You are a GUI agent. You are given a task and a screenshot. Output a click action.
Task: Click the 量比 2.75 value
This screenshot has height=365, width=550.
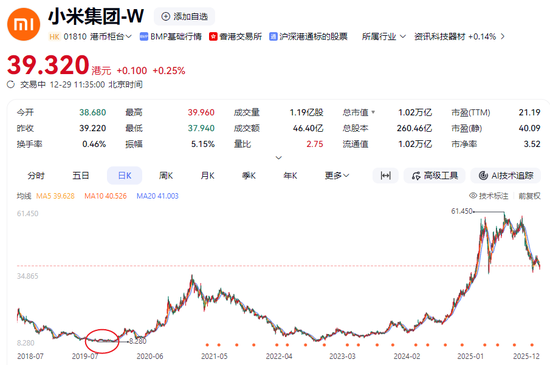(x=315, y=144)
